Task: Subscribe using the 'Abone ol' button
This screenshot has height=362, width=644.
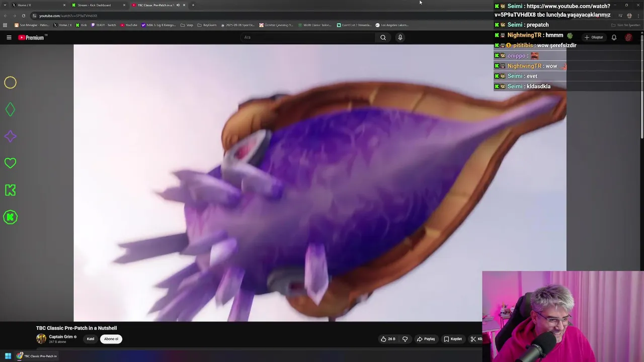Action: point(111,339)
